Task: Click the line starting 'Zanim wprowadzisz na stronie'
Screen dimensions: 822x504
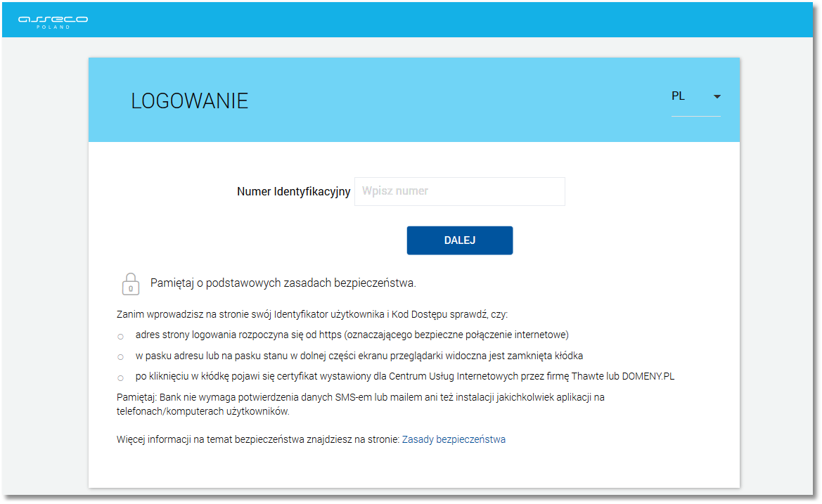Action: click(312, 314)
